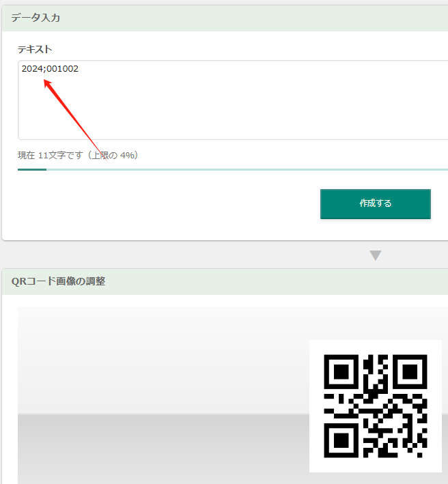Viewport: 448px width, 484px height.
Task: Click the テキスト field label
Action: click(x=35, y=49)
